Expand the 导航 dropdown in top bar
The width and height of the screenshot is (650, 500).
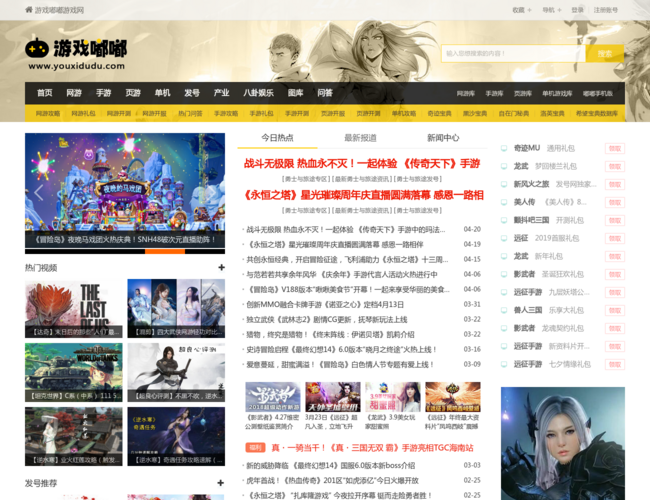[550, 10]
